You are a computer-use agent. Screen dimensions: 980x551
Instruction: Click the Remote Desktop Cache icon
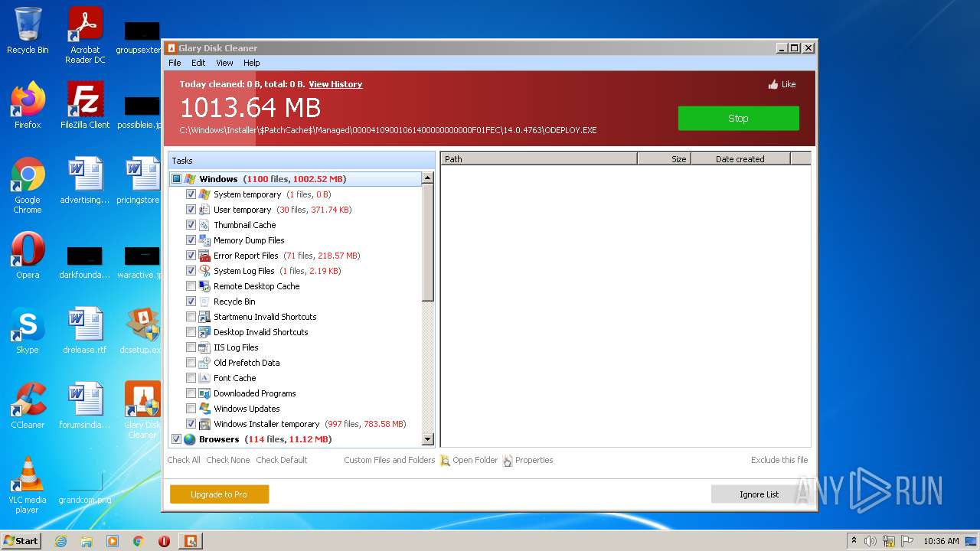(204, 286)
